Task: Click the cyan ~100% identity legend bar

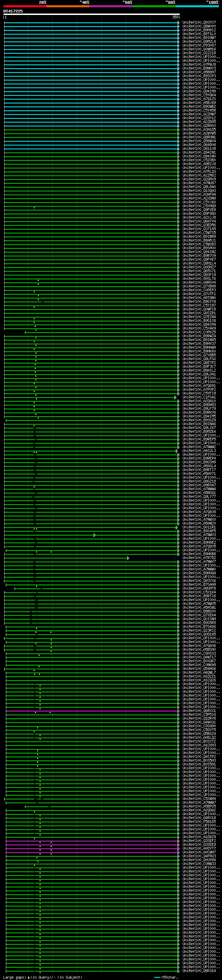Action: [x=197, y=7]
